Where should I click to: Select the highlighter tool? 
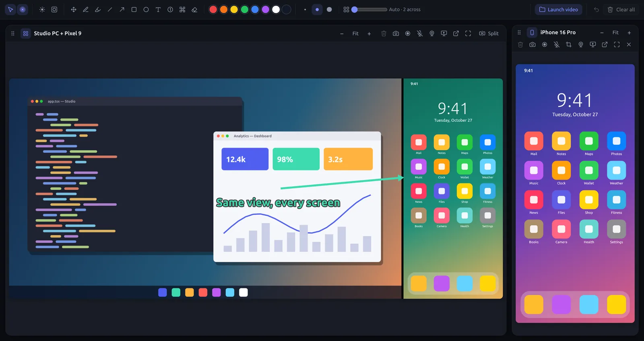tap(98, 10)
